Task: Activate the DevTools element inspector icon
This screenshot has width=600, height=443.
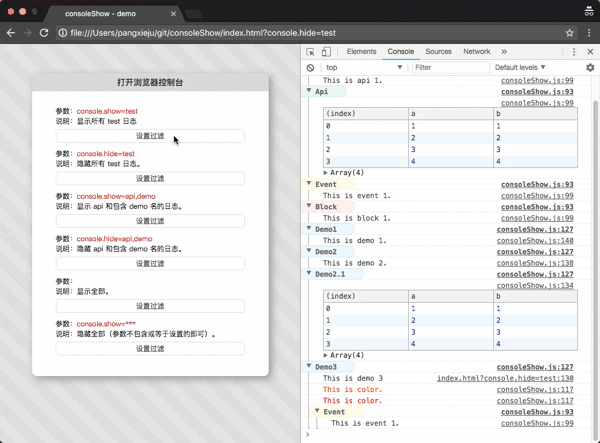Action: 310,52
